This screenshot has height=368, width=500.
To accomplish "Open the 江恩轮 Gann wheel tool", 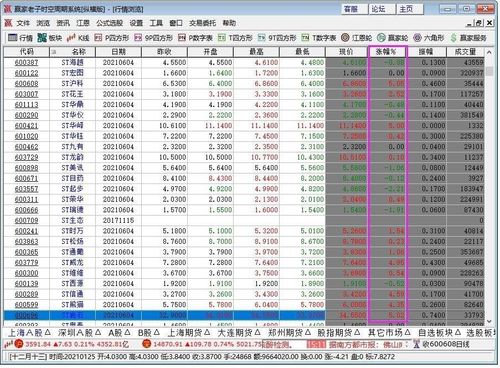I will (x=357, y=38).
